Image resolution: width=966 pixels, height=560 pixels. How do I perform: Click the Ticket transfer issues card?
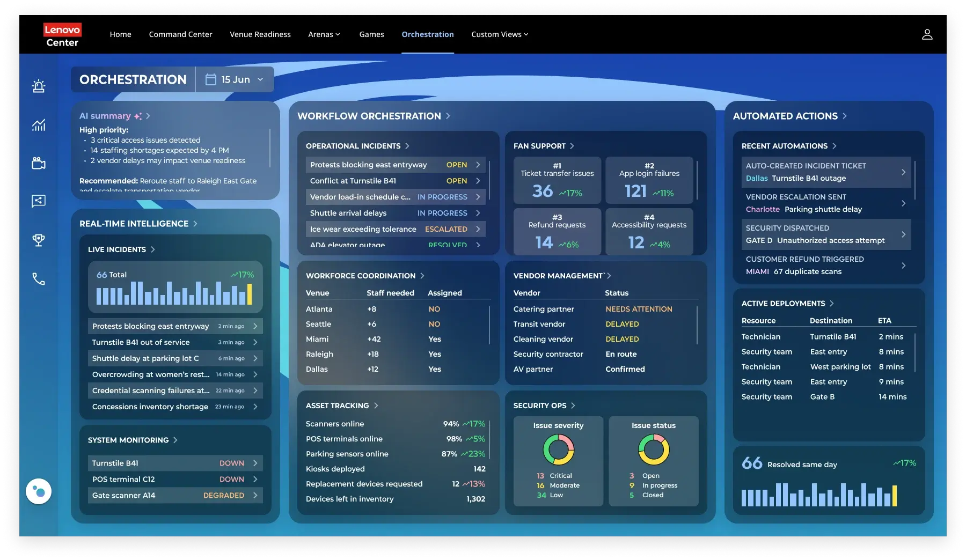(557, 180)
